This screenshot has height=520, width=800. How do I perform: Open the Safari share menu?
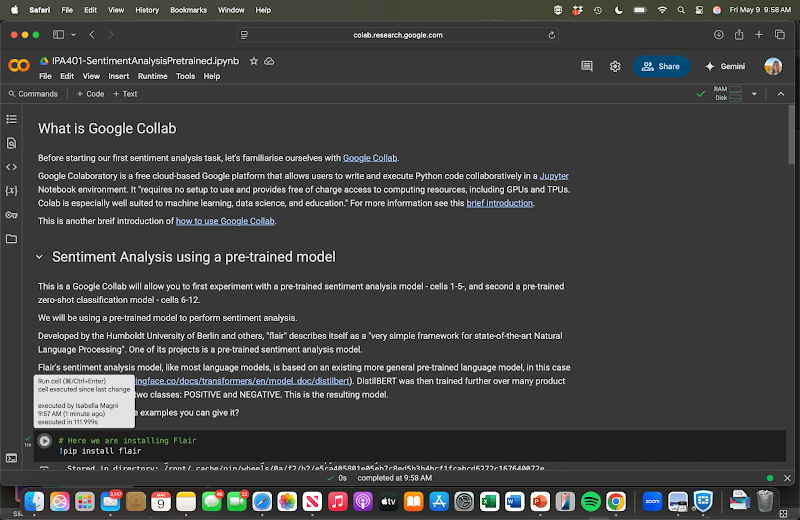pos(739,35)
